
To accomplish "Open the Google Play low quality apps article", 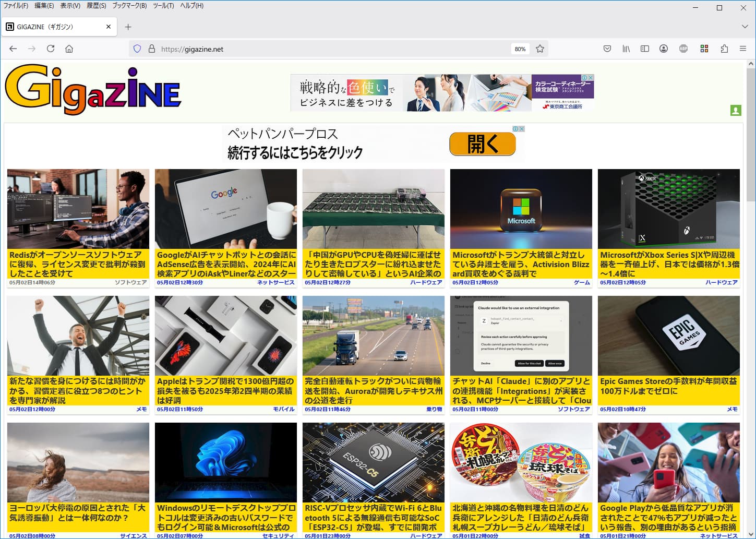I will click(x=669, y=518).
